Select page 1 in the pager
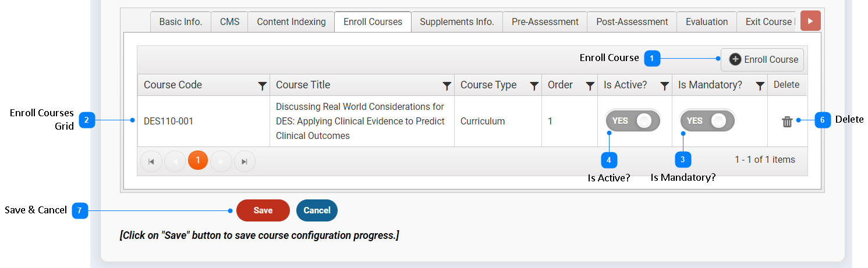Image resolution: width=868 pixels, height=268 pixels. 198,160
